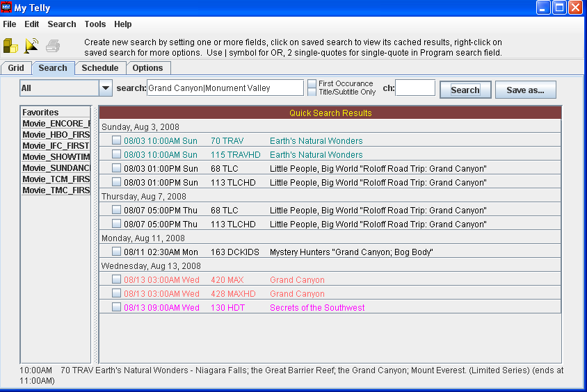
Task: Click the satellite dish toolbar icon
Action: click(x=31, y=46)
